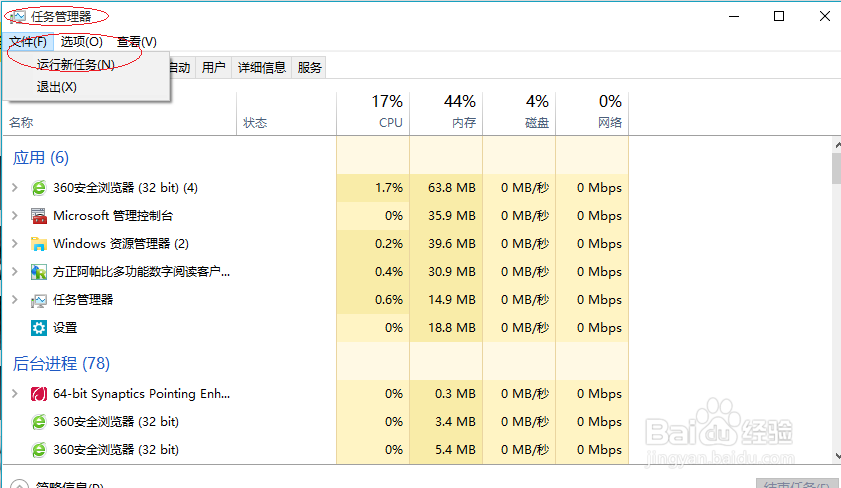The image size is (841, 488).
Task: Close the Task Manager window
Action: click(825, 17)
